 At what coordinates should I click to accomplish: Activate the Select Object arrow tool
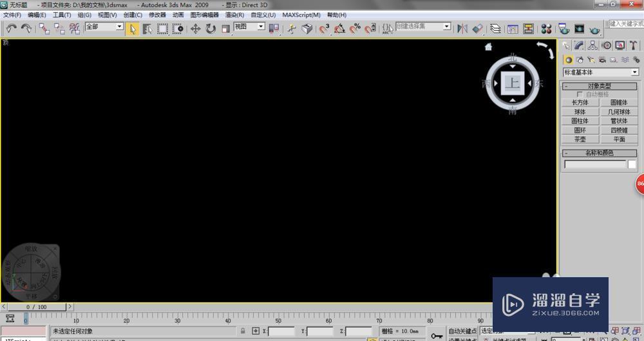pos(132,29)
